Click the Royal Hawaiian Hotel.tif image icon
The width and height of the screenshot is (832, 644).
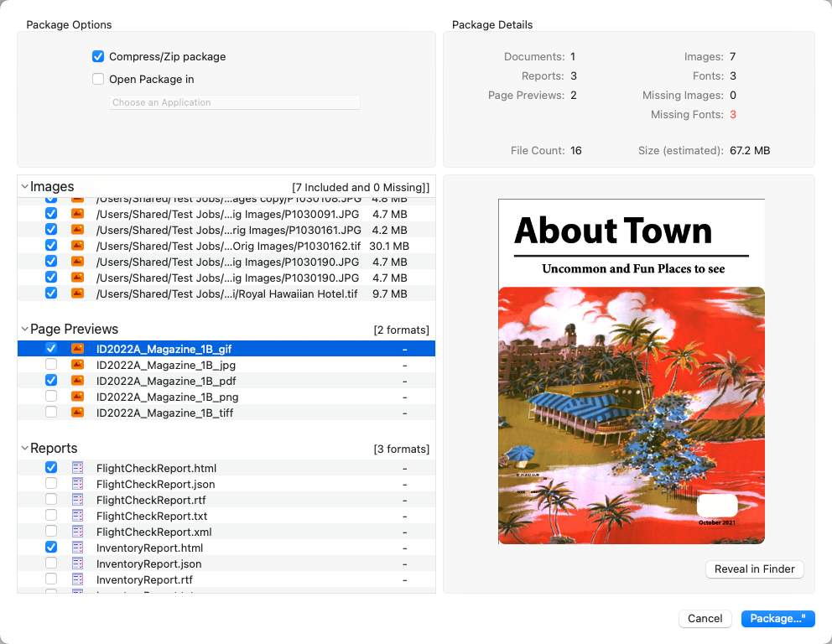click(77, 293)
